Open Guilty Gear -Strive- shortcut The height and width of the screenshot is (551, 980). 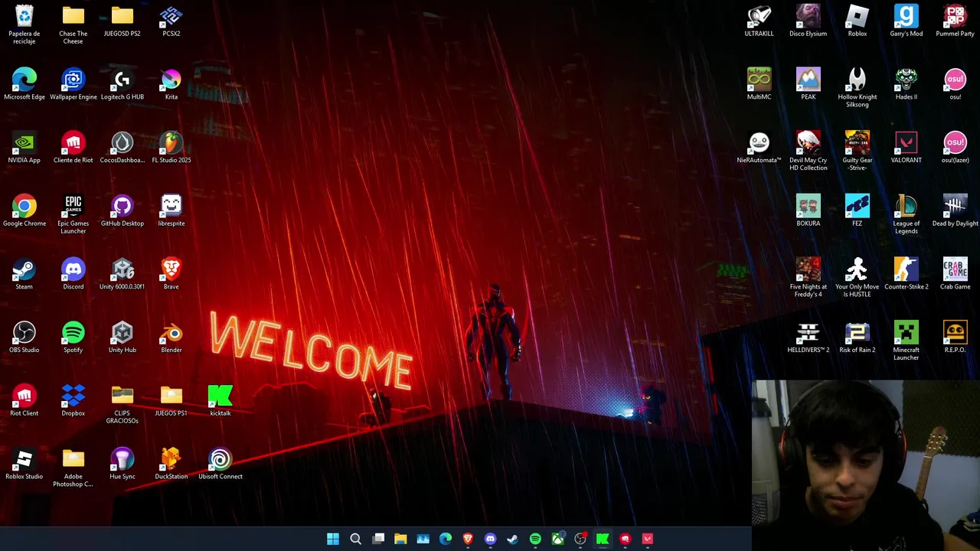(x=857, y=151)
